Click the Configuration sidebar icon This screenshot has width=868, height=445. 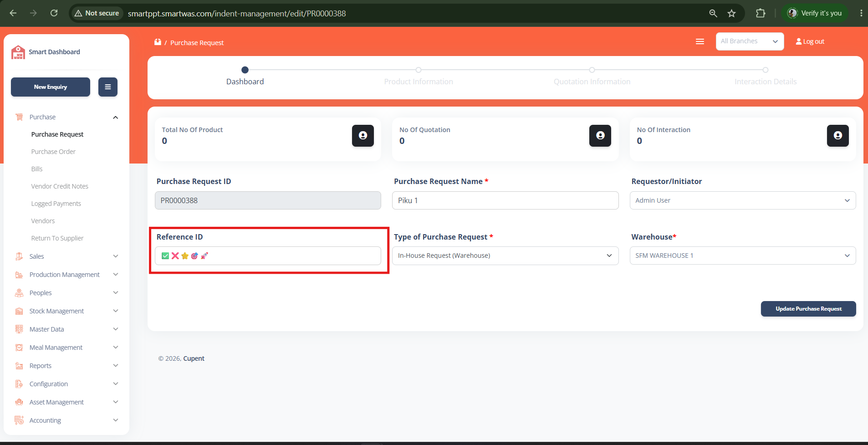click(19, 384)
